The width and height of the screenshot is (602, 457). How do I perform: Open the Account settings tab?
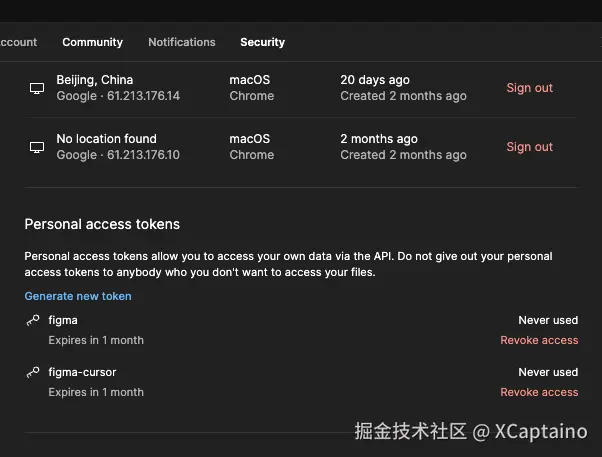click(18, 42)
